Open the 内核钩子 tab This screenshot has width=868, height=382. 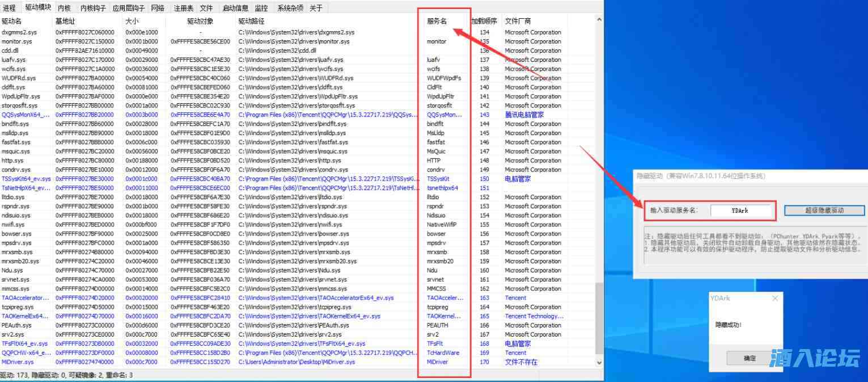[x=93, y=8]
